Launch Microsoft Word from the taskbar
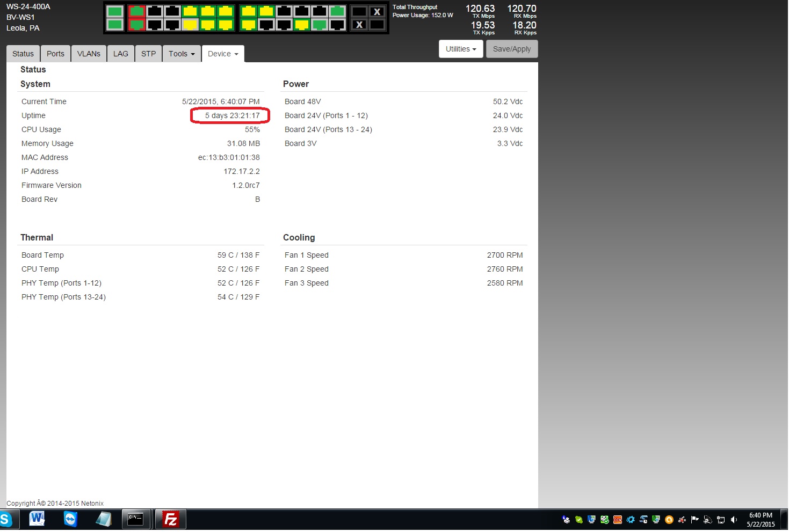Screen dimensions: 789x532 37,519
